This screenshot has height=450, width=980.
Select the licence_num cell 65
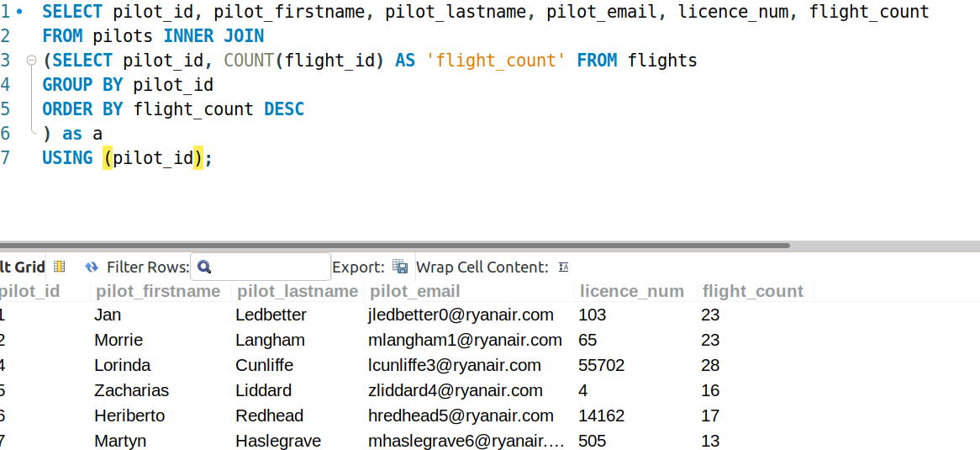pos(588,340)
